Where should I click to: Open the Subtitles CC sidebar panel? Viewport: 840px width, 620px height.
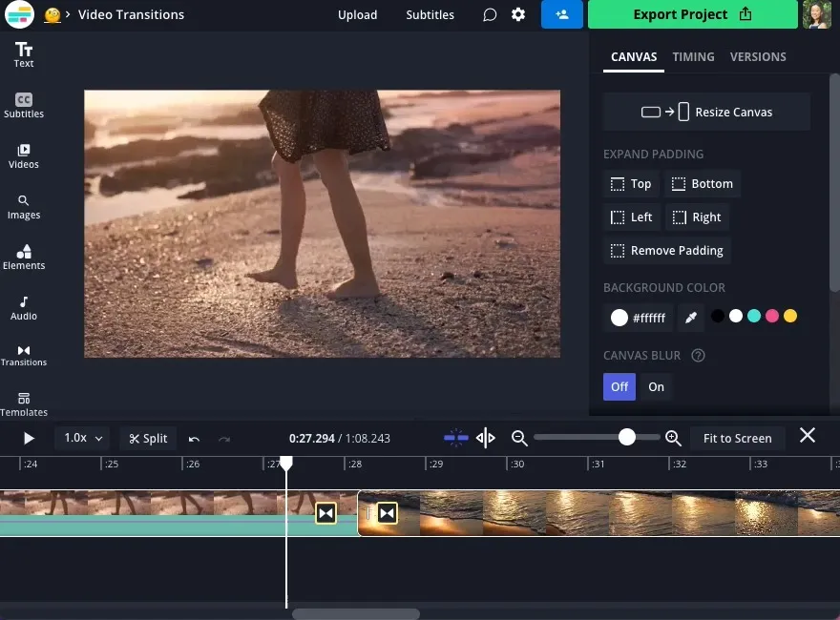point(24,105)
